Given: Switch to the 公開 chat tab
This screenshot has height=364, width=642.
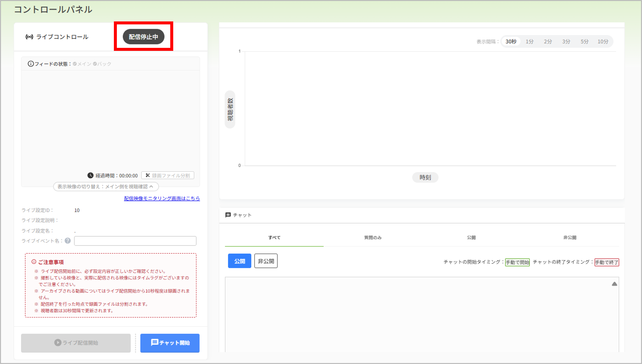Looking at the screenshot, I should (471, 238).
